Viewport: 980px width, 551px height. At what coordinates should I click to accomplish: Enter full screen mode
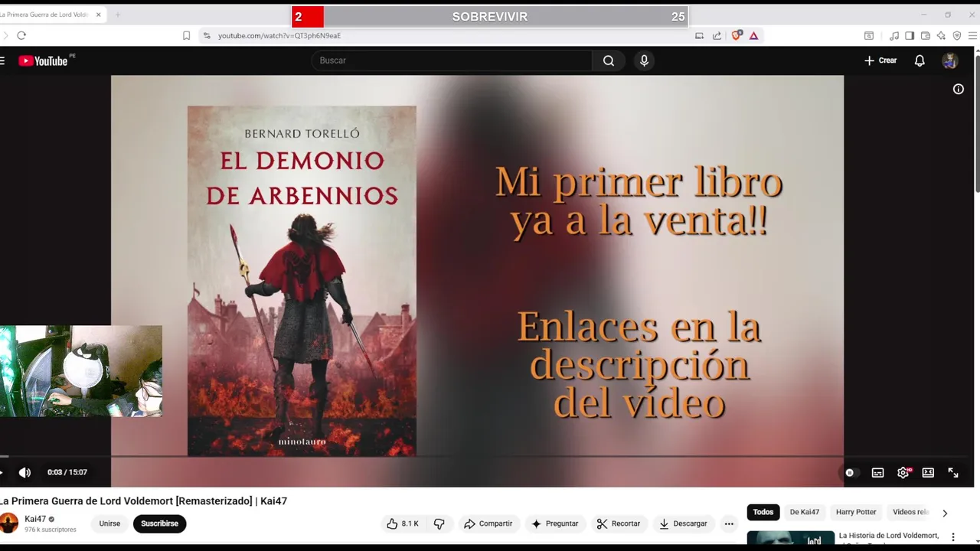point(953,473)
